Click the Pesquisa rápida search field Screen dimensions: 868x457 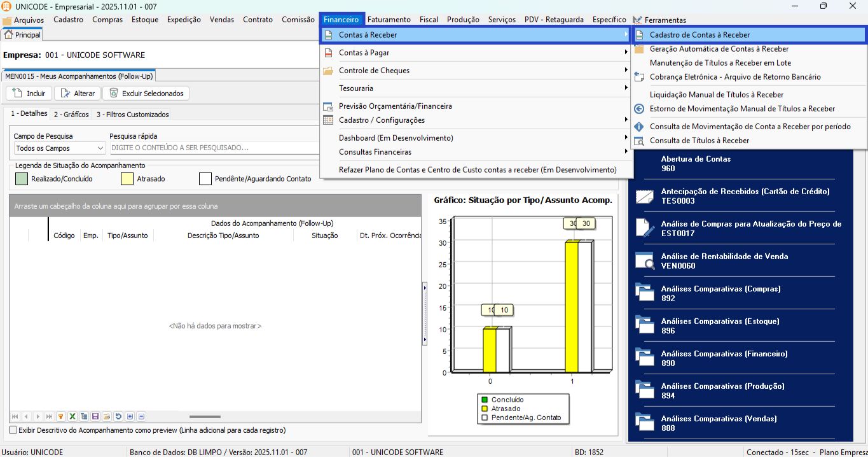pos(214,148)
